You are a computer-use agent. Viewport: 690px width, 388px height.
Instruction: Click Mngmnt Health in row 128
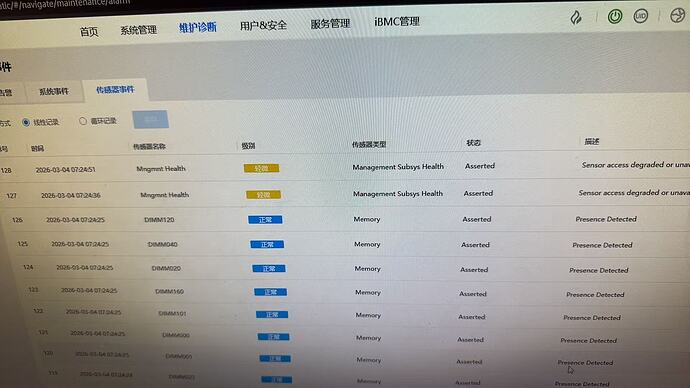(161, 168)
